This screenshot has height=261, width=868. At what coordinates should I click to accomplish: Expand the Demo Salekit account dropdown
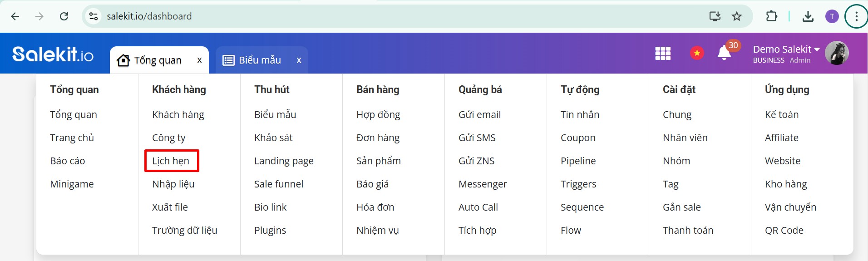(786, 49)
